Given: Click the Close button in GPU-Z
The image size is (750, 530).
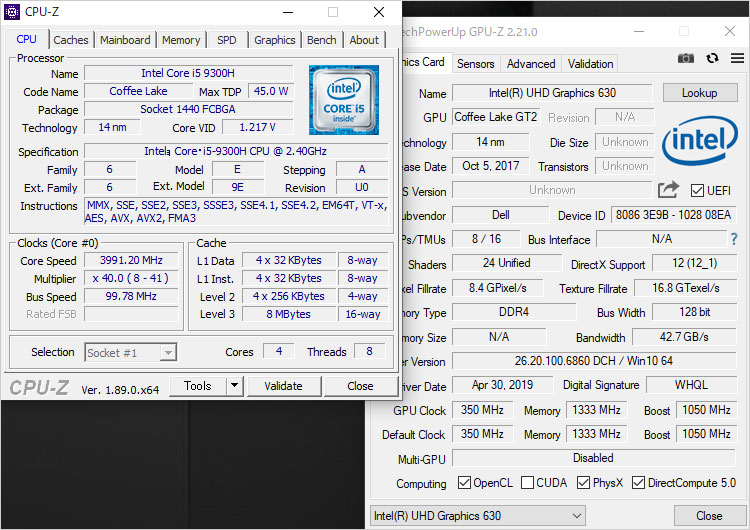Looking at the screenshot, I should click(x=709, y=516).
